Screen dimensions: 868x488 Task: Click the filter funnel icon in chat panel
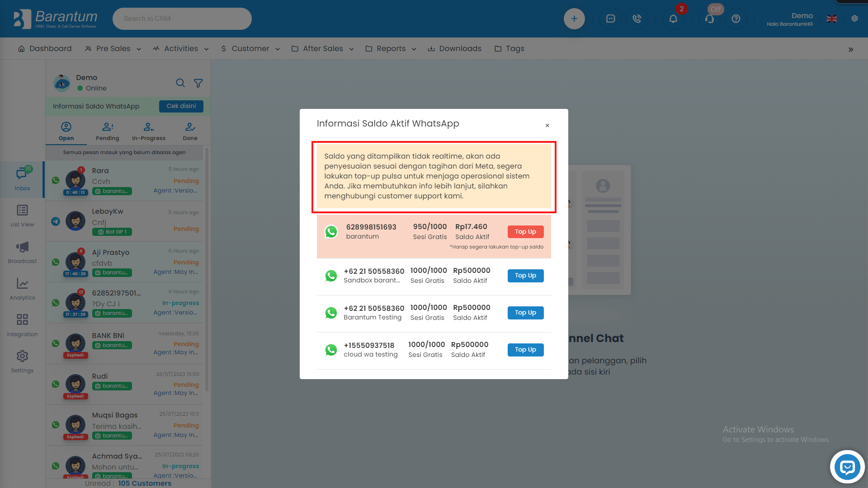point(198,83)
